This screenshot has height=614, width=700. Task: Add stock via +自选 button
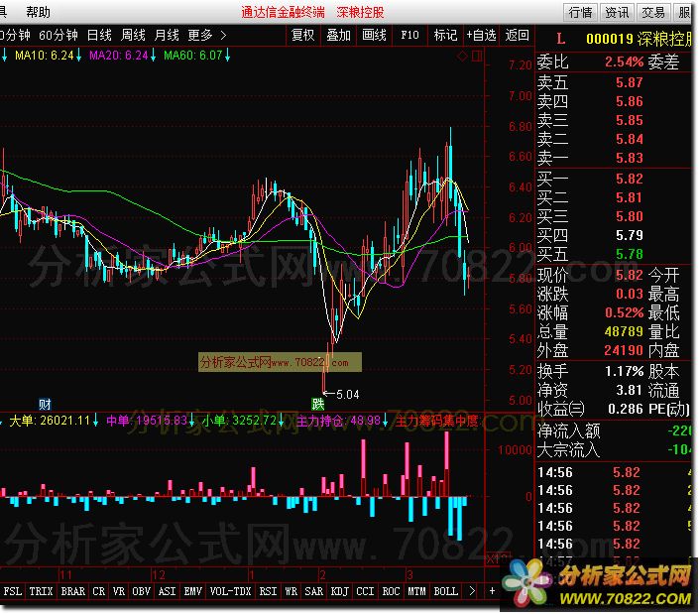click(481, 35)
